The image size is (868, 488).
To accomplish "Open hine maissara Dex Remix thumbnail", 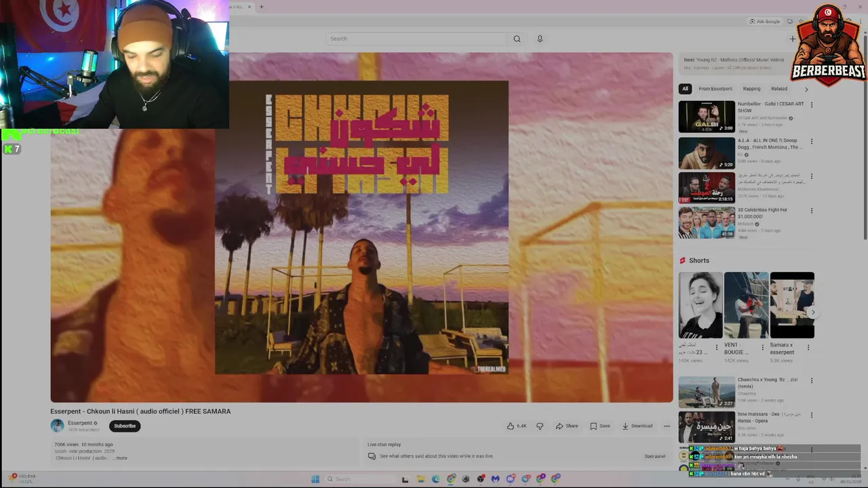I will (707, 427).
